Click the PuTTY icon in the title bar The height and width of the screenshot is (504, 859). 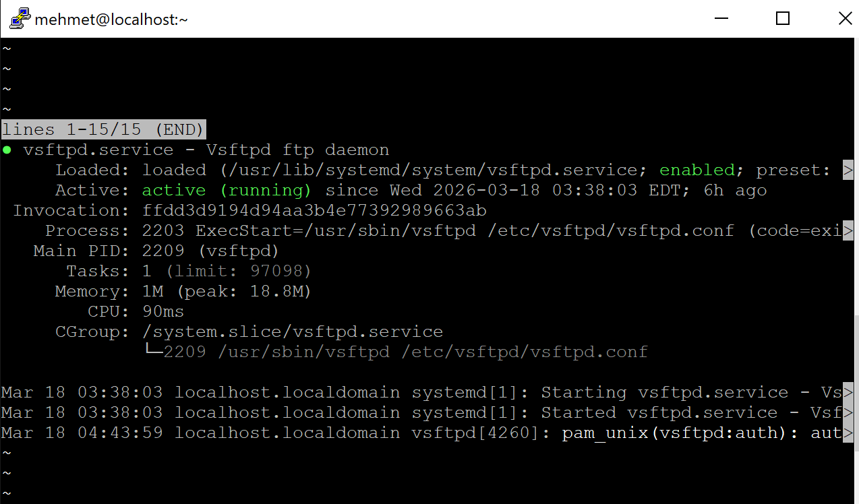pos(19,19)
